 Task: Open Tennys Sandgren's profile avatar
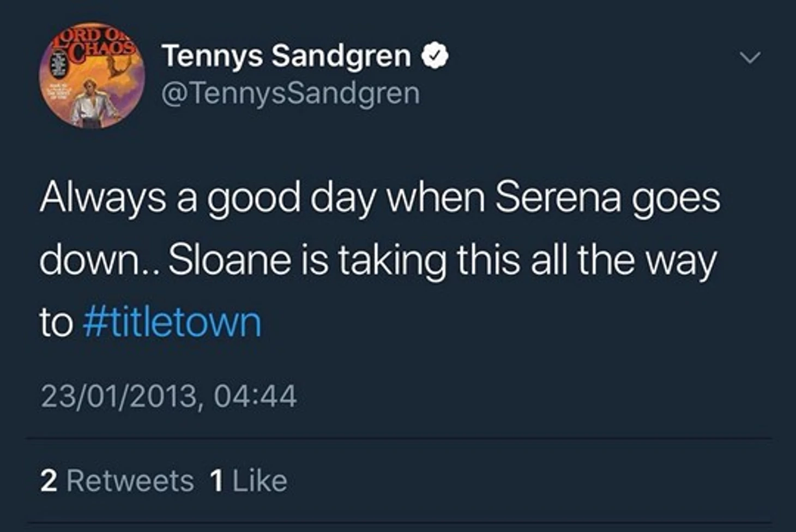(x=92, y=76)
